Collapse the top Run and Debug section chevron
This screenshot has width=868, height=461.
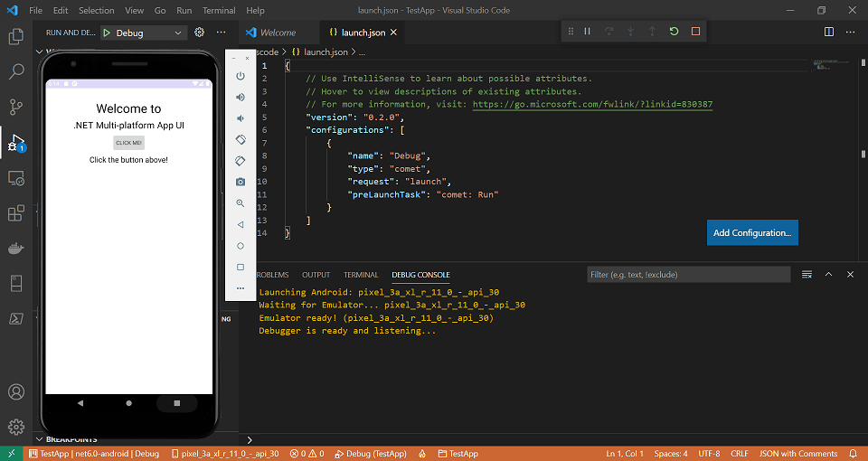click(39, 52)
